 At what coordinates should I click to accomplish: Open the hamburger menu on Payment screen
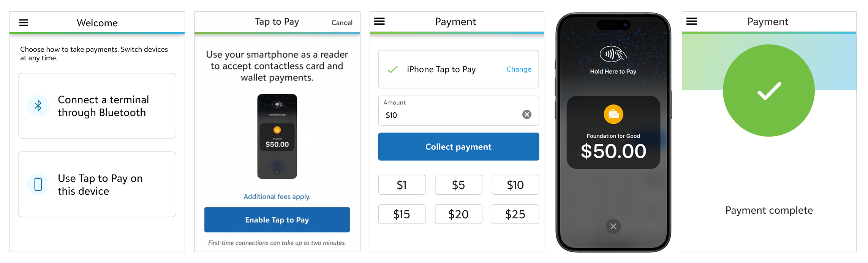[x=379, y=22]
